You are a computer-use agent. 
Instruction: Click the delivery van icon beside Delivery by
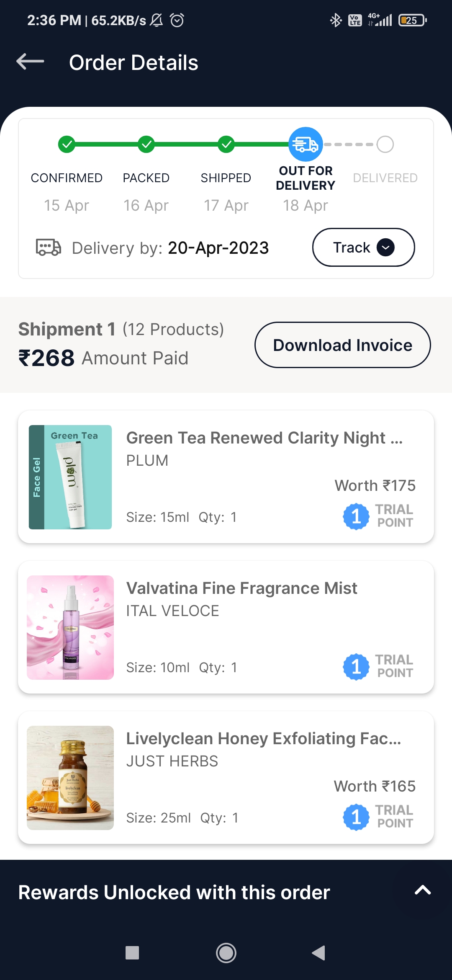click(x=48, y=248)
